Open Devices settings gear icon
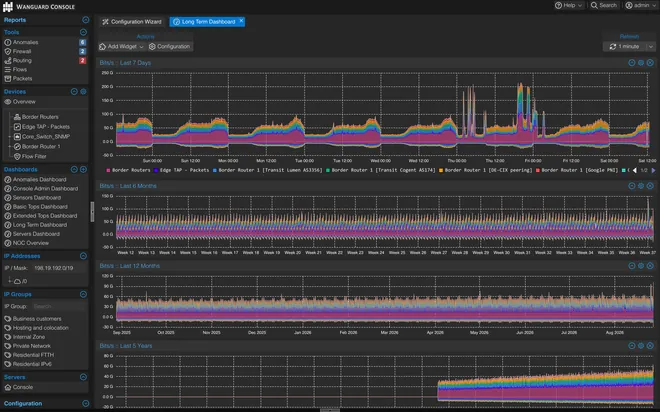The image size is (660, 412). click(83, 91)
